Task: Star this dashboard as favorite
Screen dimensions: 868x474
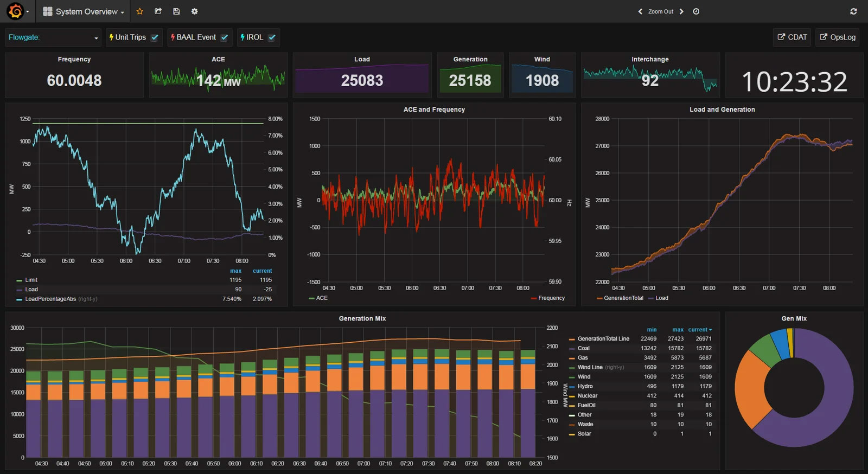Action: 139,11
